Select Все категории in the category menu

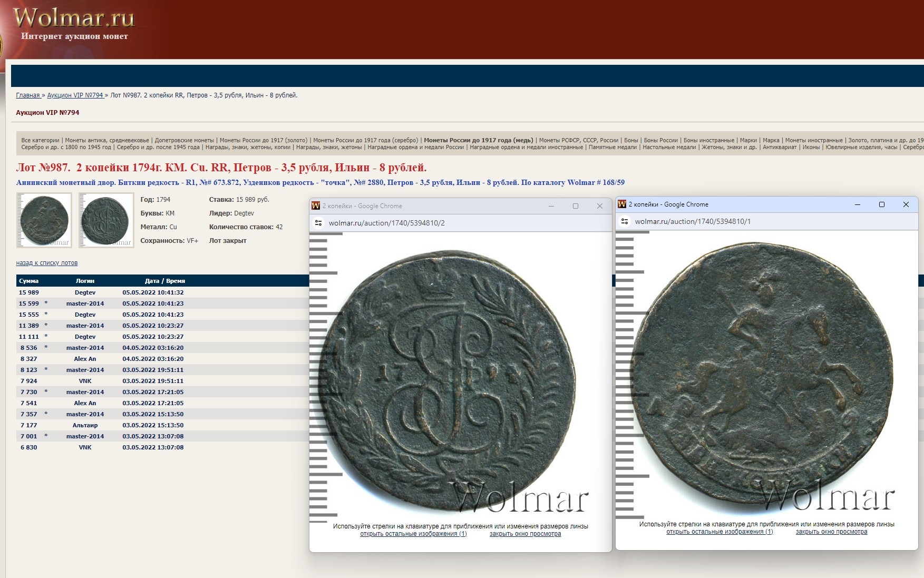pyautogui.click(x=40, y=140)
